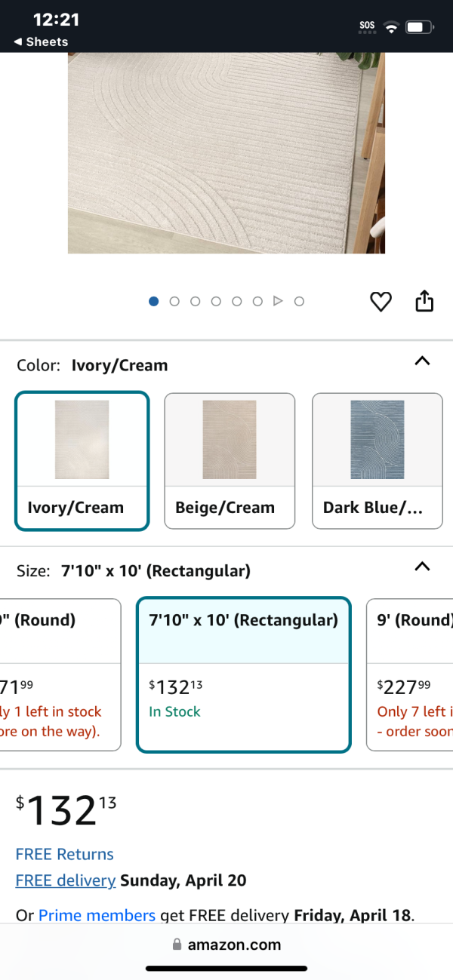Pick the partially visible Round size card
453x980 pixels.
60,674
